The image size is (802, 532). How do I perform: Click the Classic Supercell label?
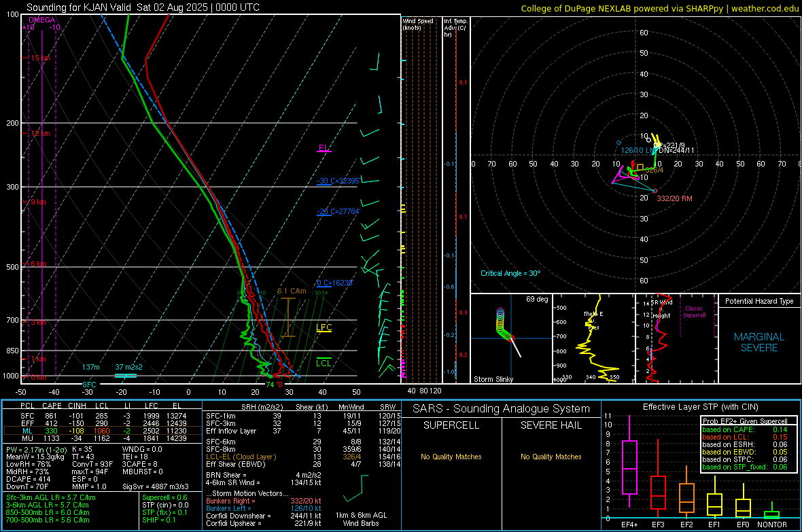click(x=694, y=312)
